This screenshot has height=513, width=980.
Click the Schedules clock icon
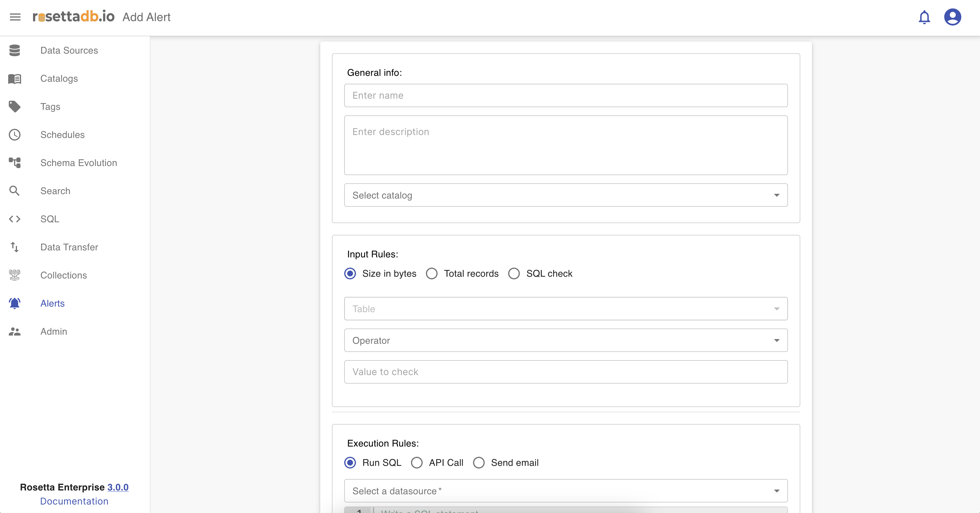(x=14, y=135)
